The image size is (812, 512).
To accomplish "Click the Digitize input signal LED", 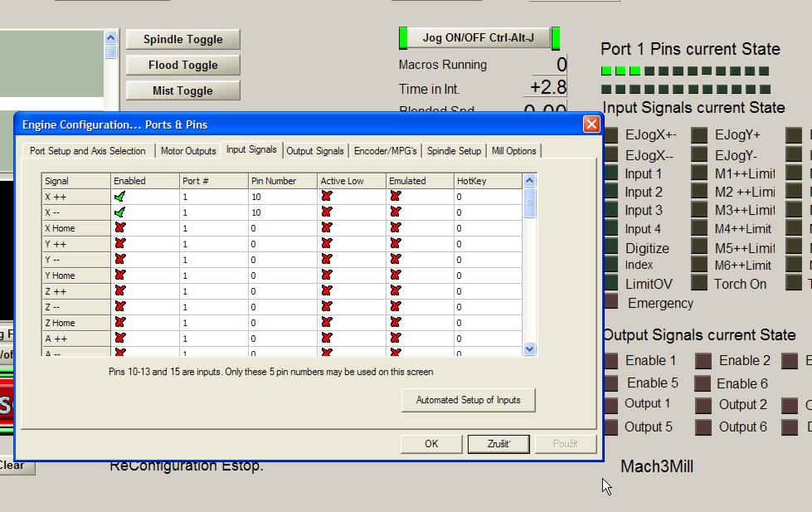I will tap(611, 247).
